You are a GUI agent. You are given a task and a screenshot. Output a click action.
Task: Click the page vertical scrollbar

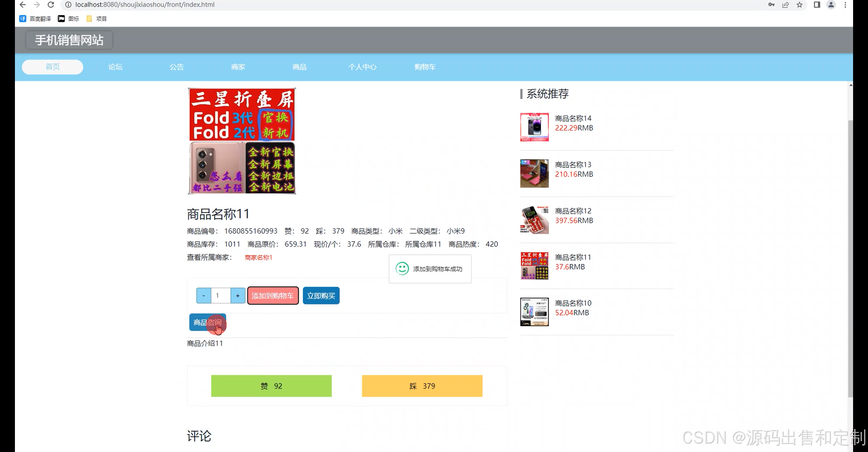click(850, 258)
